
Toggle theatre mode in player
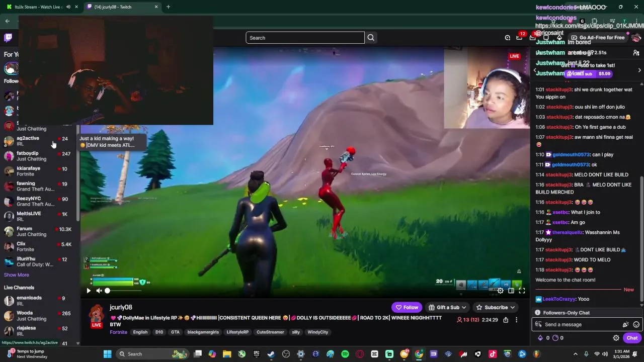pos(511,291)
